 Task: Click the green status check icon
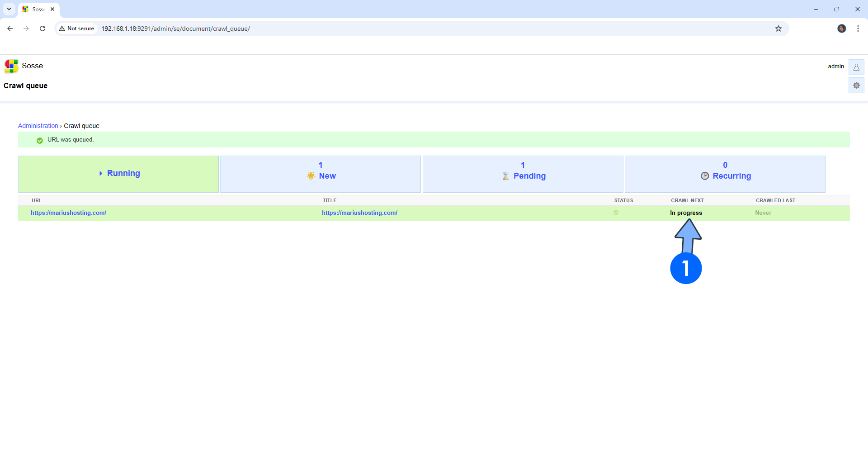pos(616,213)
